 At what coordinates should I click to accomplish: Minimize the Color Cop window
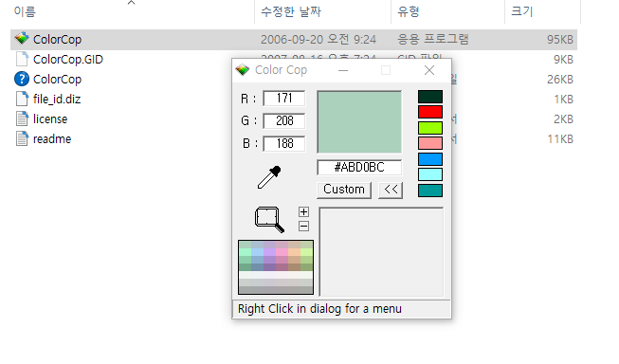pos(343,70)
